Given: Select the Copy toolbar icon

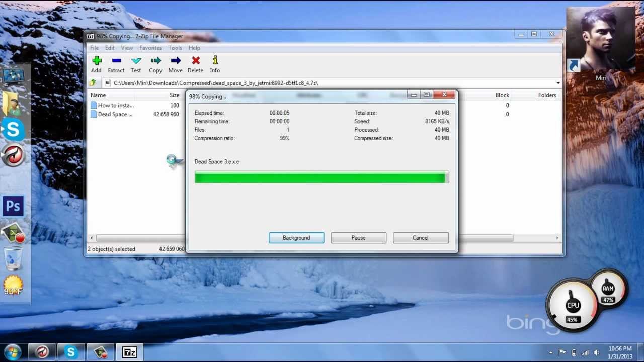Looking at the screenshot, I should (155, 61).
